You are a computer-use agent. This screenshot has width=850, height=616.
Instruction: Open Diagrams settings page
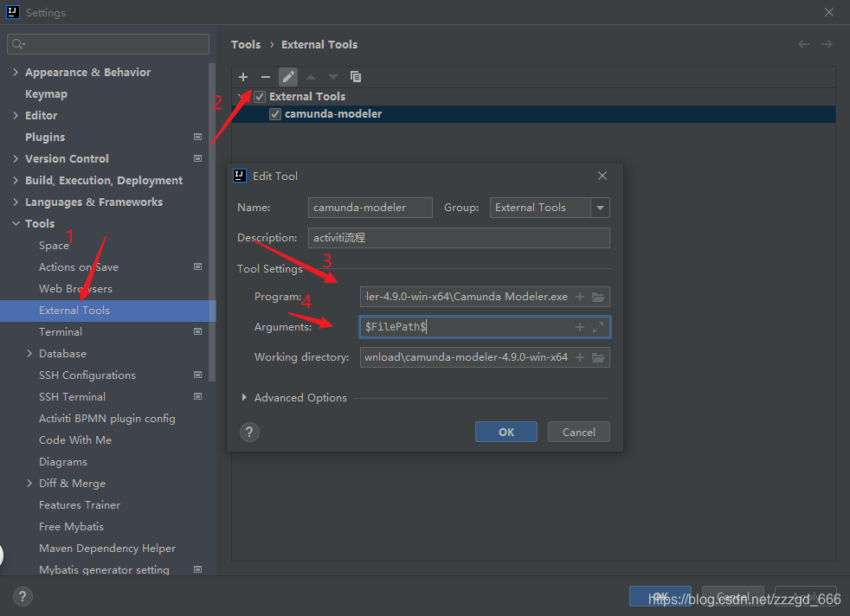tap(63, 462)
